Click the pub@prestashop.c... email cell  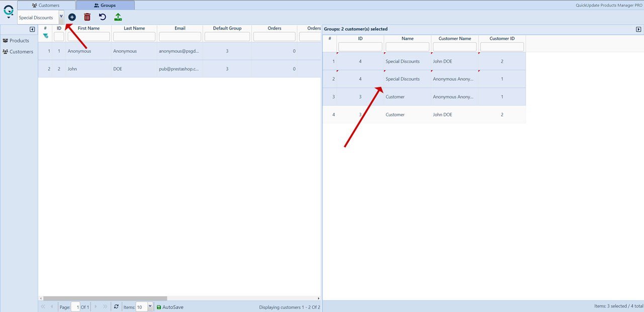tap(180, 69)
